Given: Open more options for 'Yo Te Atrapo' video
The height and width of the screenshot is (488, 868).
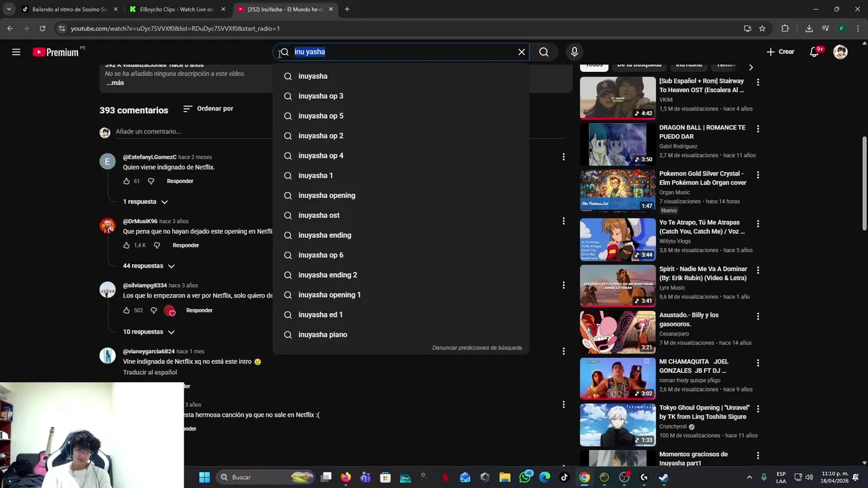Looking at the screenshot, I should click(x=758, y=224).
